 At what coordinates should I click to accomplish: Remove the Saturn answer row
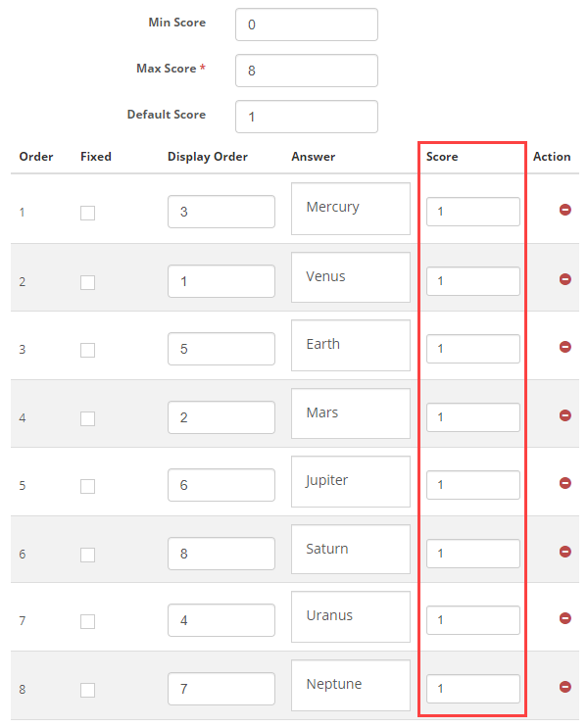(x=565, y=552)
